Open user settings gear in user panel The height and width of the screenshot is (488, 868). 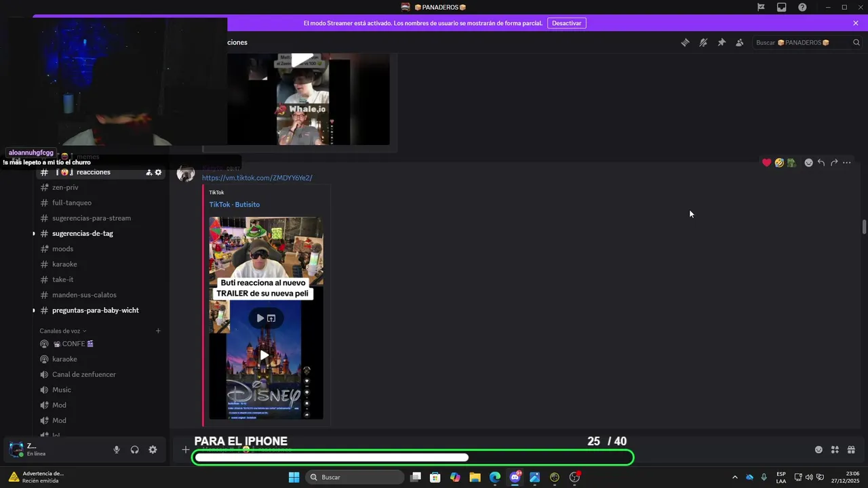(x=153, y=449)
